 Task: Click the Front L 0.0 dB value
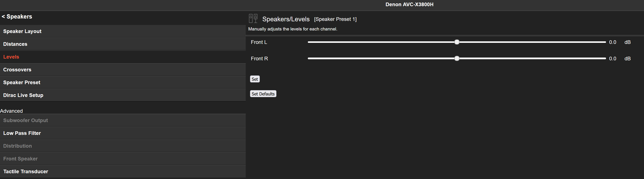612,42
